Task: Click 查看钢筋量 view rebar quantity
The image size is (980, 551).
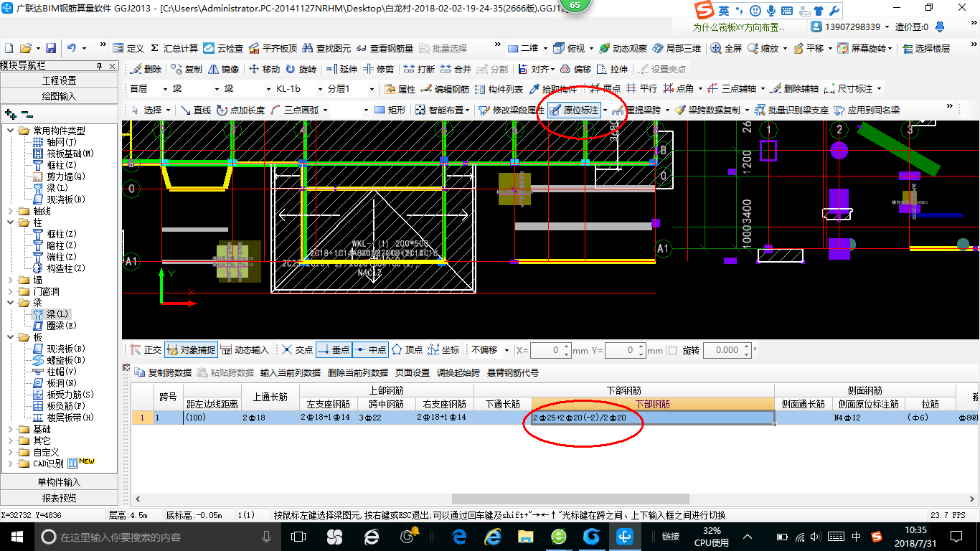Action: [x=385, y=48]
